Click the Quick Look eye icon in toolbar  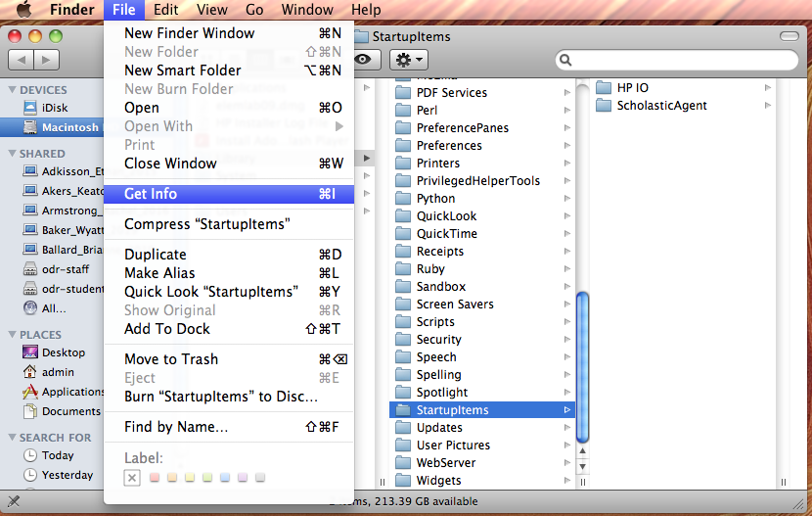364,60
